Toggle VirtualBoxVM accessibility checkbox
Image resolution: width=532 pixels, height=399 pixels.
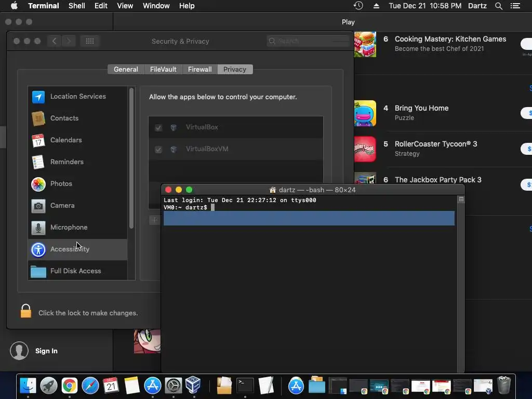(x=158, y=149)
